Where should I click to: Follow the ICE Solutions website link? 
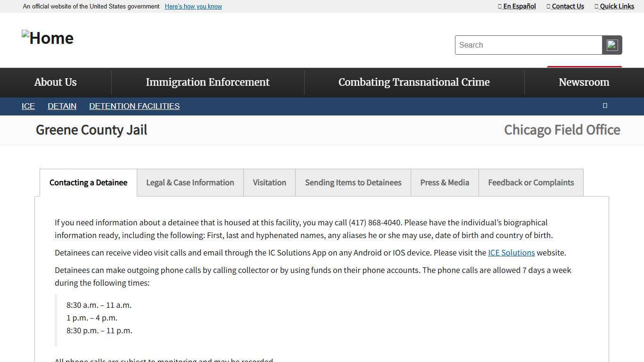pos(511,253)
